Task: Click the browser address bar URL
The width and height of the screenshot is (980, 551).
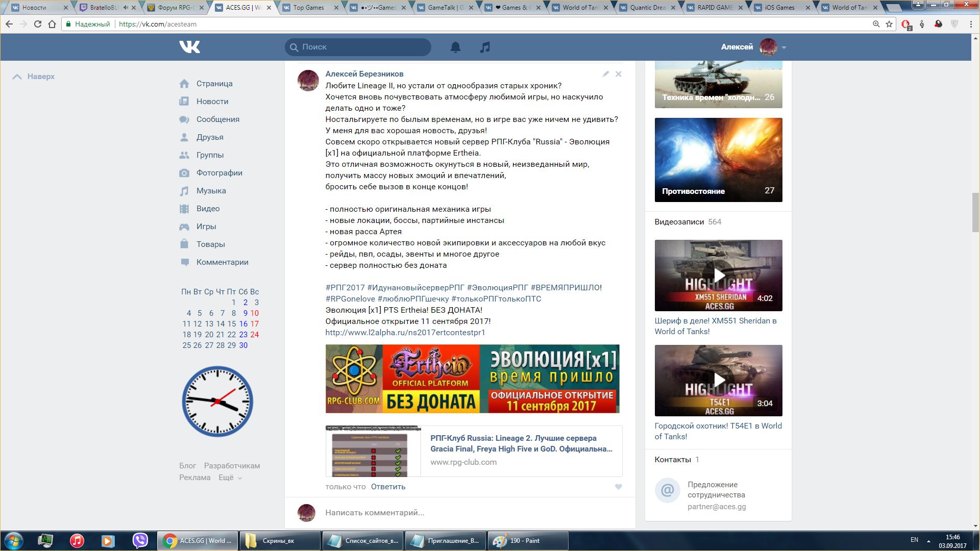Action: (x=157, y=24)
